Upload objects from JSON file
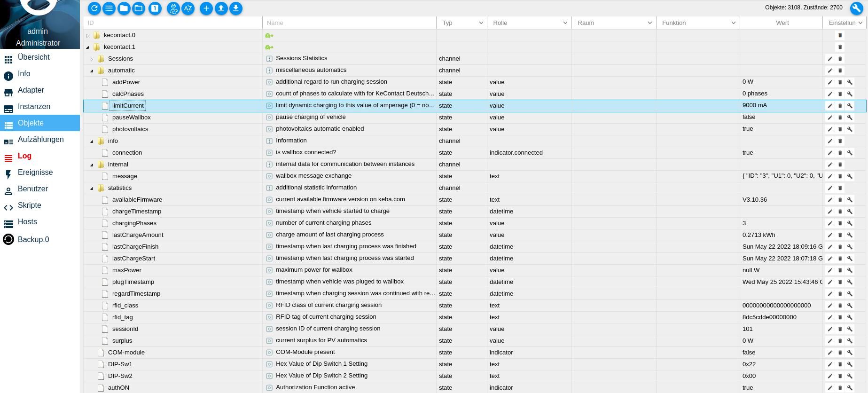This screenshot has width=868, height=393. (221, 8)
